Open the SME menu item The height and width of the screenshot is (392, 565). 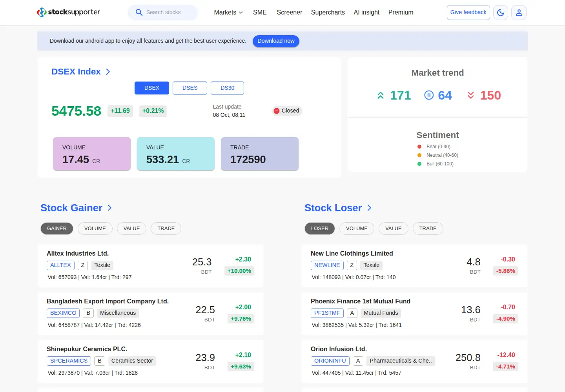pyautogui.click(x=260, y=13)
